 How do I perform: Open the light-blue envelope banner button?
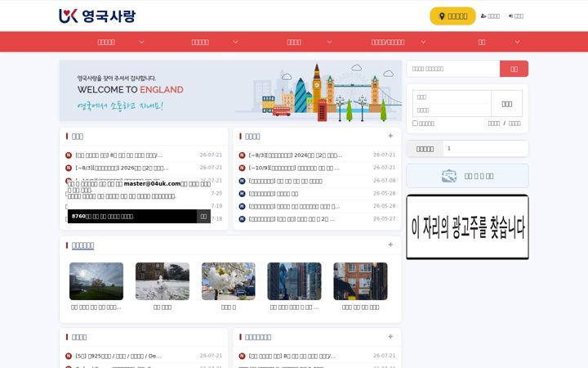click(468, 176)
